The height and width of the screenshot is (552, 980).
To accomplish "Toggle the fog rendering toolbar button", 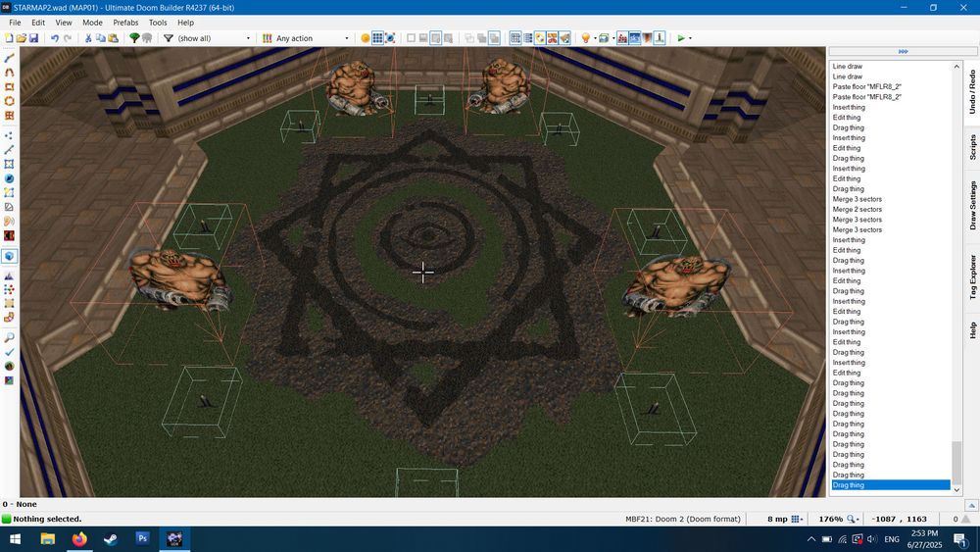I will pyautogui.click(x=648, y=38).
